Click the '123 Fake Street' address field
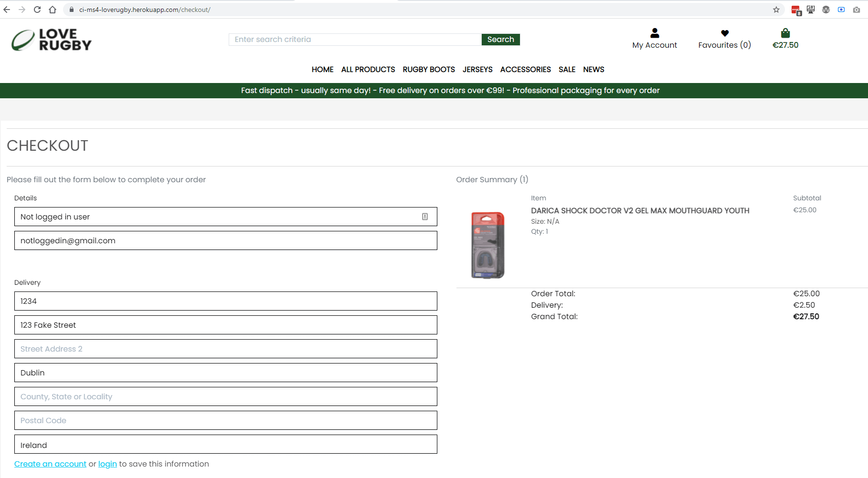The width and height of the screenshot is (868, 478). [x=226, y=325]
